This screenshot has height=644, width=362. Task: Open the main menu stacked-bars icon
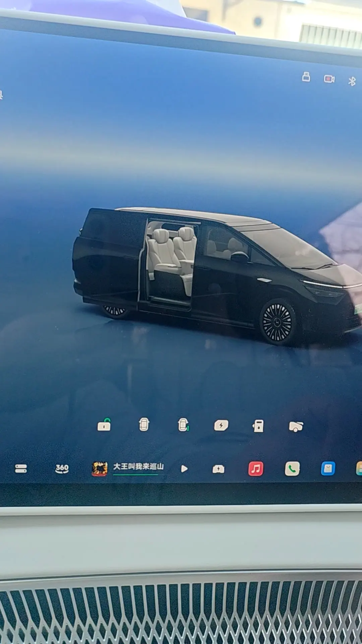(x=21, y=469)
